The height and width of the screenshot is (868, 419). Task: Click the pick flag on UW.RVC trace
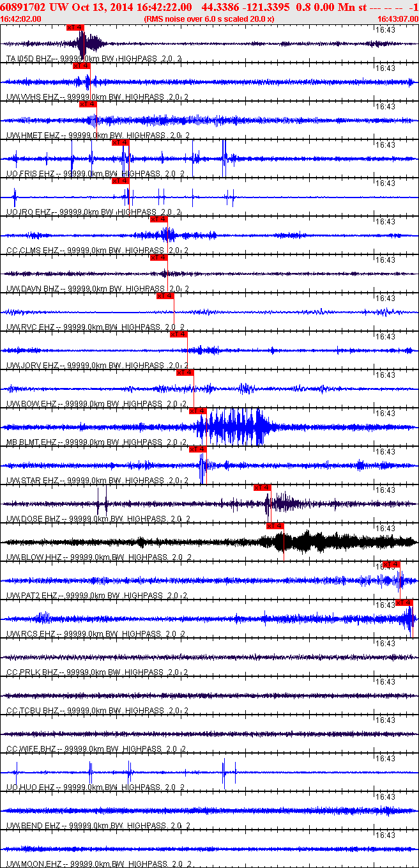click(x=165, y=296)
